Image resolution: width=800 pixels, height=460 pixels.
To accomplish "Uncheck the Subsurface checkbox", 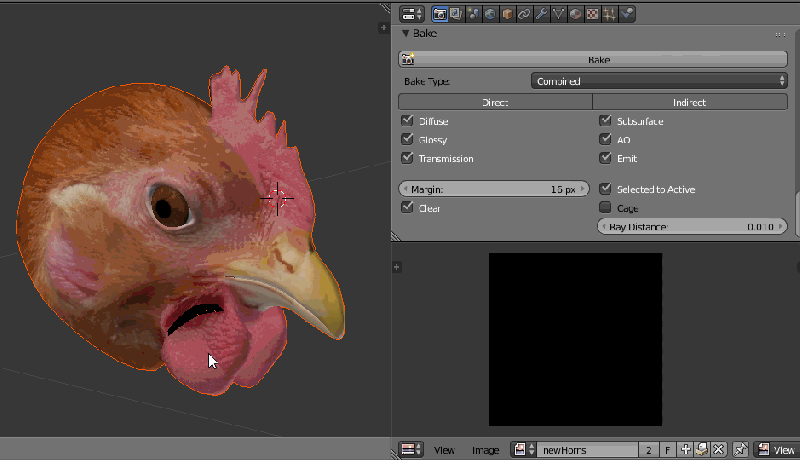I will (x=605, y=121).
